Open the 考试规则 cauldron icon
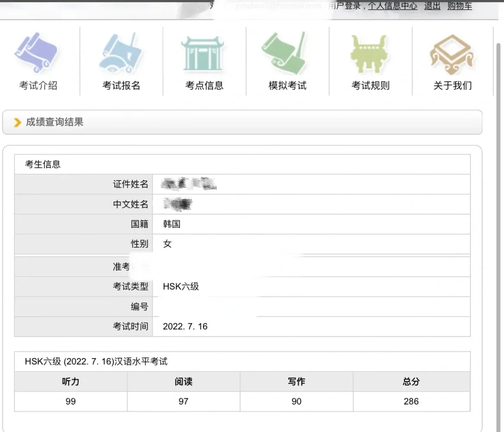The width and height of the screenshot is (504, 432). click(369, 54)
